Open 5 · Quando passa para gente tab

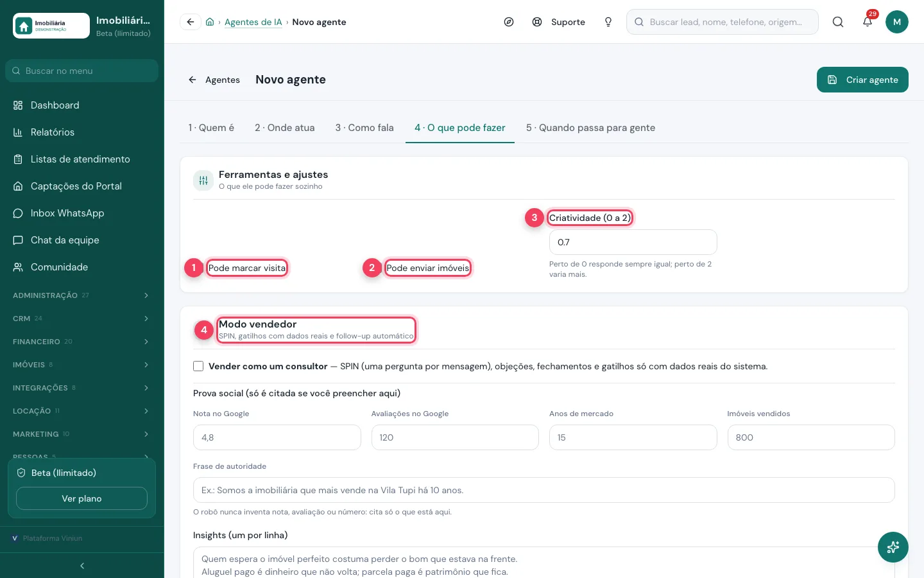pyautogui.click(x=590, y=128)
